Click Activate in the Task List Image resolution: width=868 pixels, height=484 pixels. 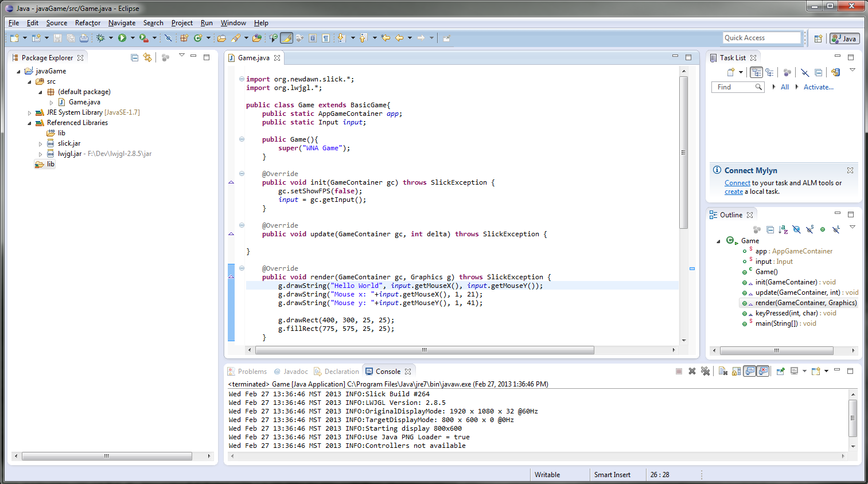818,87
